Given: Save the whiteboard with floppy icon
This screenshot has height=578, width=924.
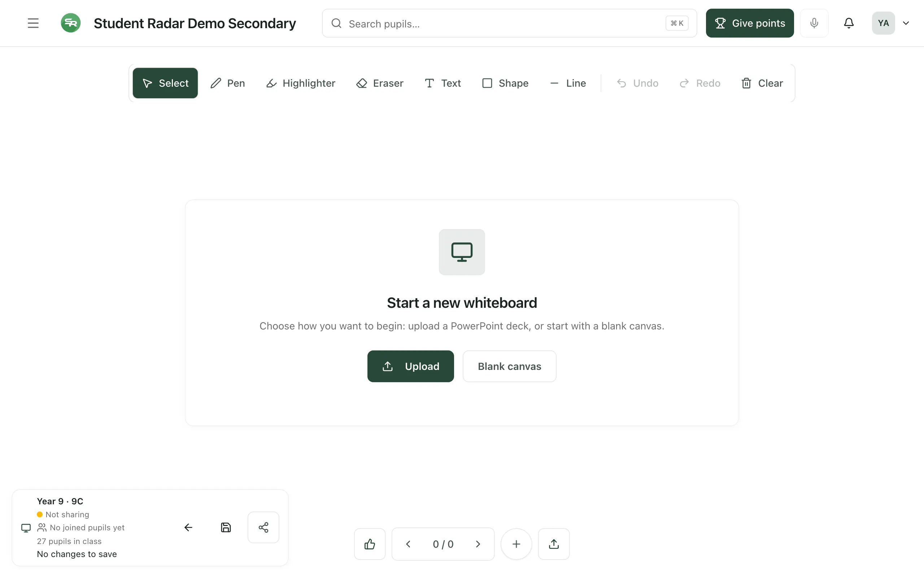Looking at the screenshot, I should [x=226, y=527].
